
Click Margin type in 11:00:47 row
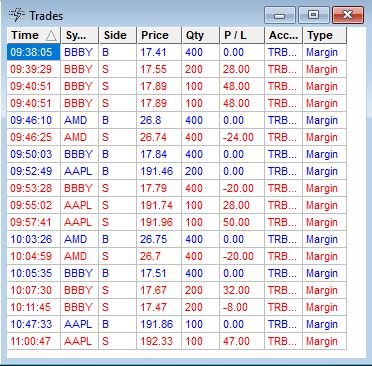[x=325, y=341]
